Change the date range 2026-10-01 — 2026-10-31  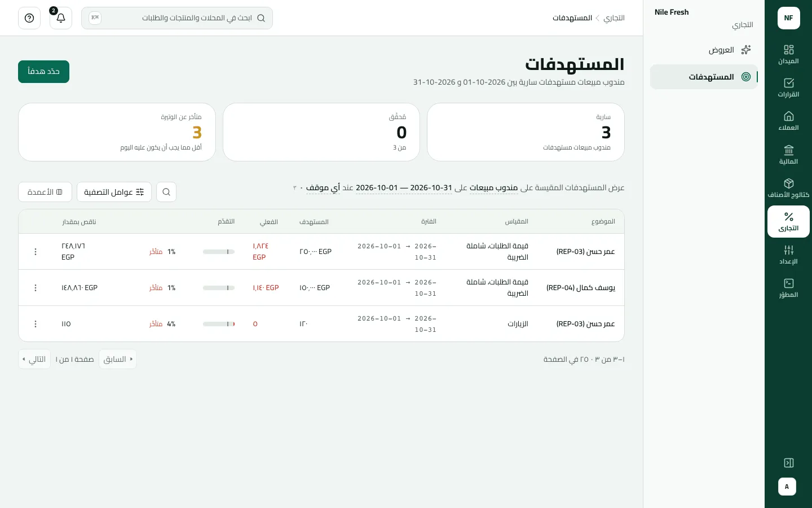point(404,188)
